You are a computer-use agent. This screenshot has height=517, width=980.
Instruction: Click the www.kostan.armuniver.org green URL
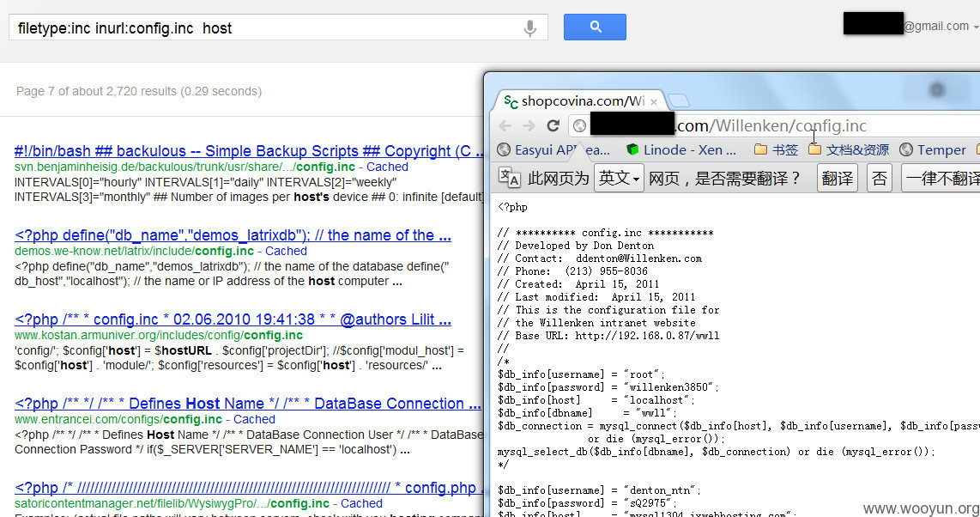tap(159, 336)
